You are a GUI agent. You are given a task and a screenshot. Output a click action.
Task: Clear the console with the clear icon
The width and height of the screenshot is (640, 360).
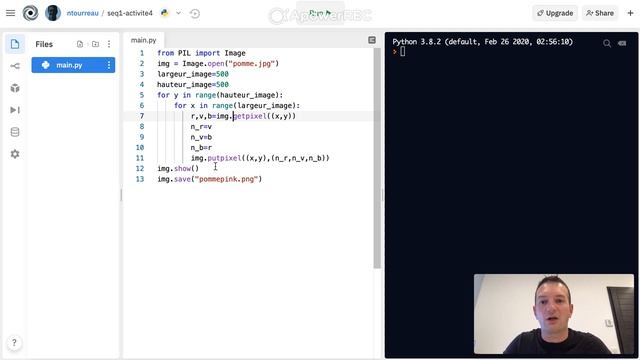coord(622,43)
